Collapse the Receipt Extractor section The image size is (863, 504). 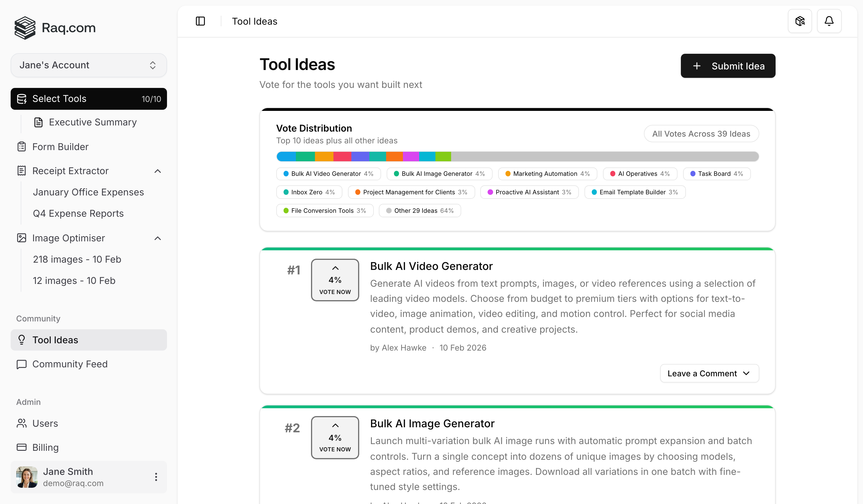157,171
